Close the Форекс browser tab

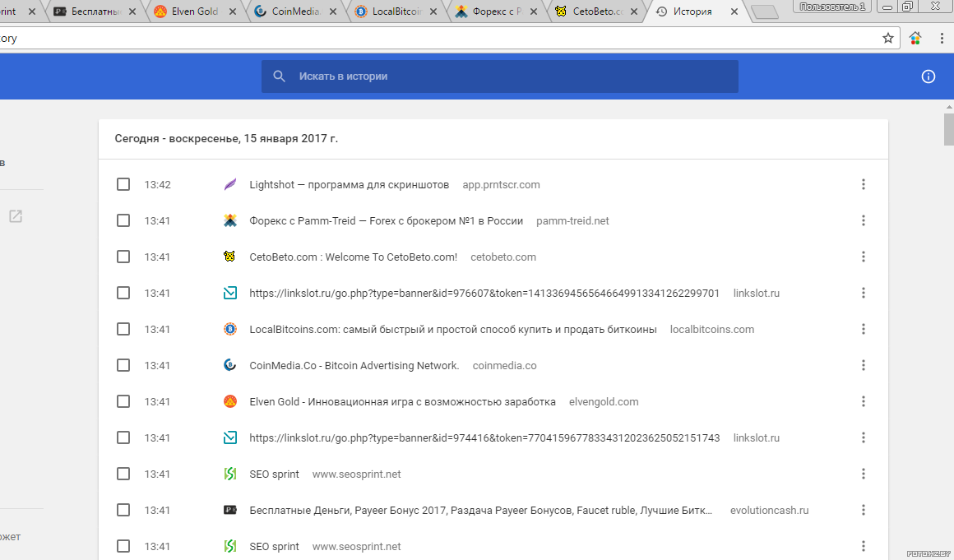pyautogui.click(x=534, y=12)
